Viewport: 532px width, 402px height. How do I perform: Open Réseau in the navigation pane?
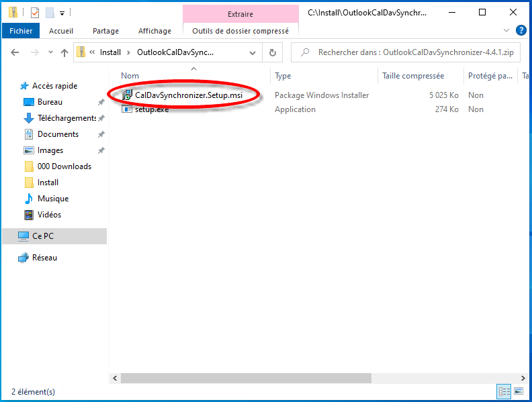pyautogui.click(x=44, y=258)
